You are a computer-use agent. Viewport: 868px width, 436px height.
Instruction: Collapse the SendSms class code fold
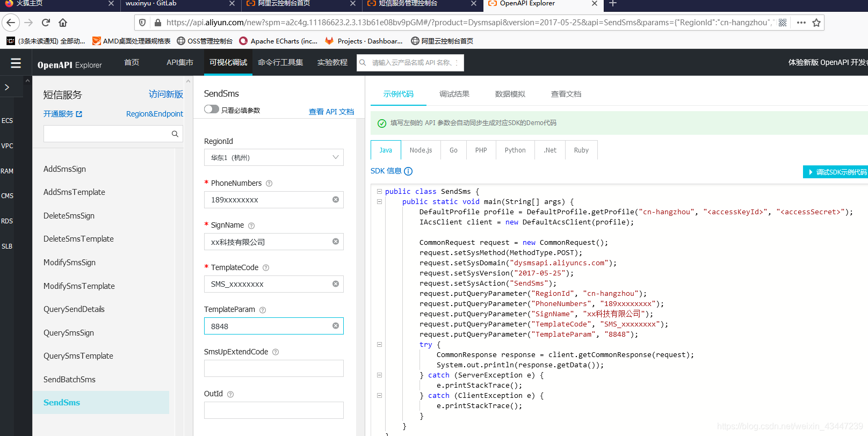[379, 191]
